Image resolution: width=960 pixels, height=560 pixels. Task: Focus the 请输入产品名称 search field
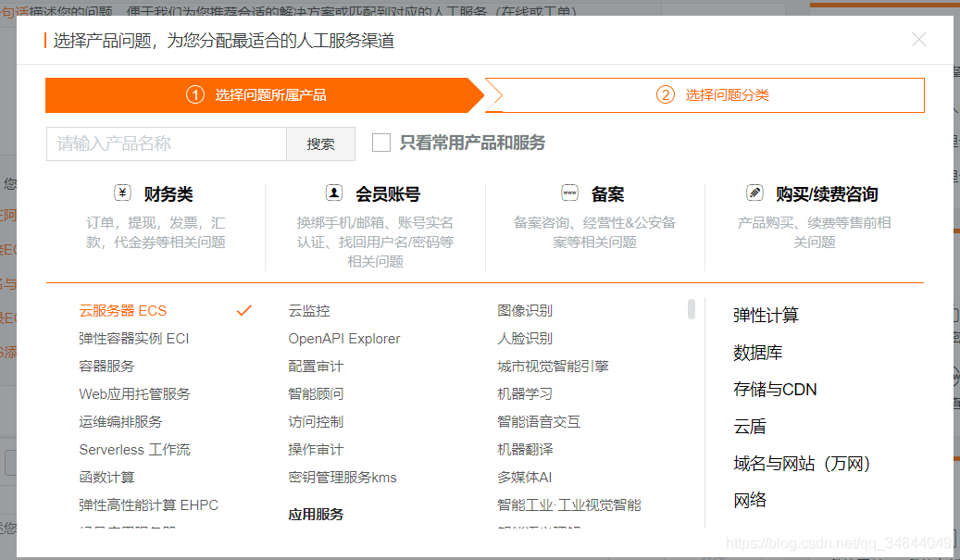pos(167,143)
